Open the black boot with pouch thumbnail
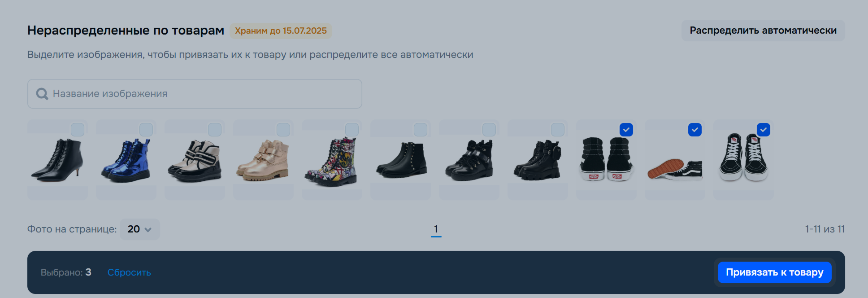 [x=538, y=160]
